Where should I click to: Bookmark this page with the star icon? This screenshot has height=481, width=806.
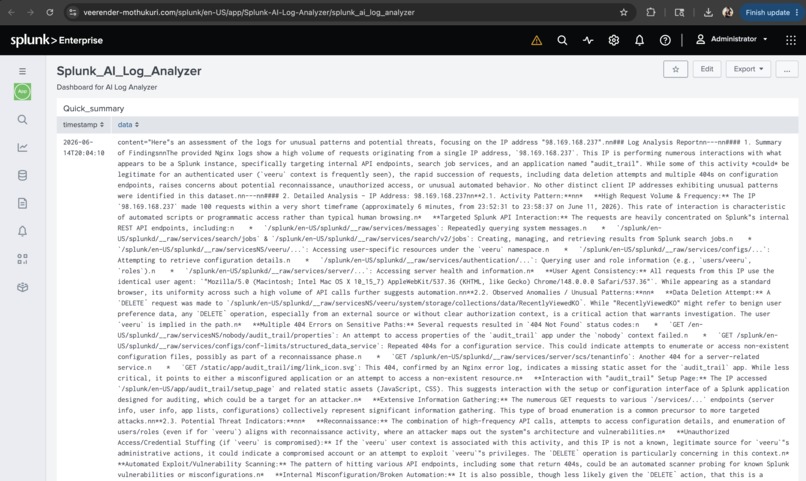point(624,12)
